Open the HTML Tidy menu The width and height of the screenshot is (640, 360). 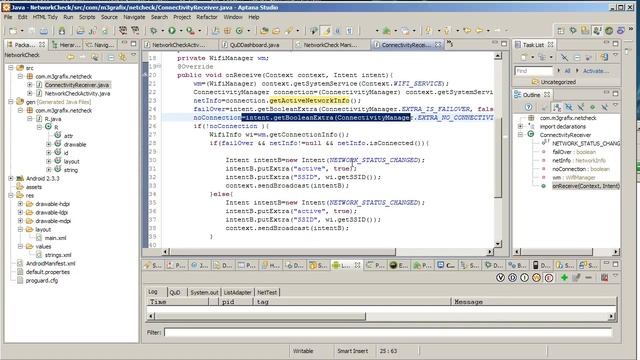[45, 17]
